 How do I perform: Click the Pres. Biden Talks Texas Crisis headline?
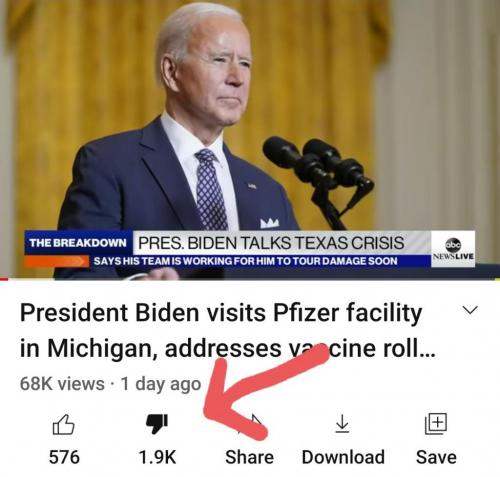point(271,243)
